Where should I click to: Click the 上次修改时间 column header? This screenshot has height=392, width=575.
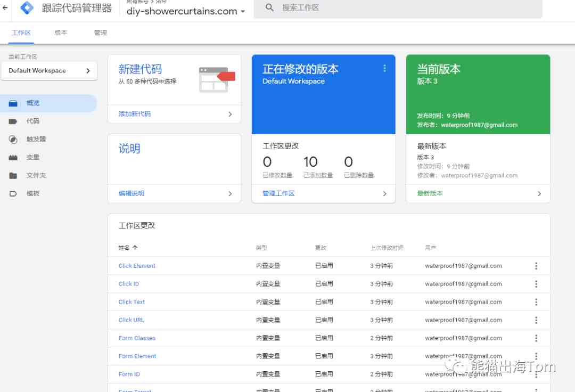click(387, 248)
